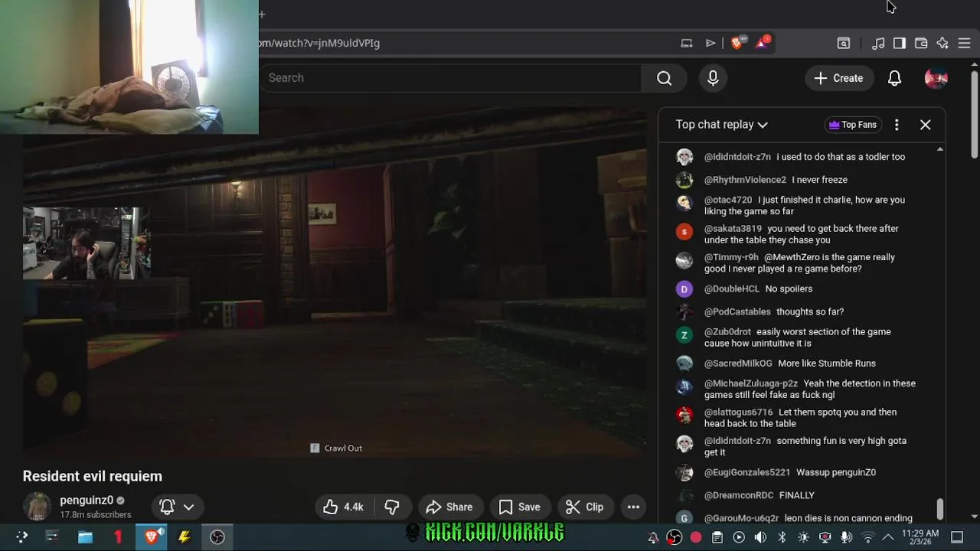Click the tray brightness sun icon

pyautogui.click(x=803, y=537)
